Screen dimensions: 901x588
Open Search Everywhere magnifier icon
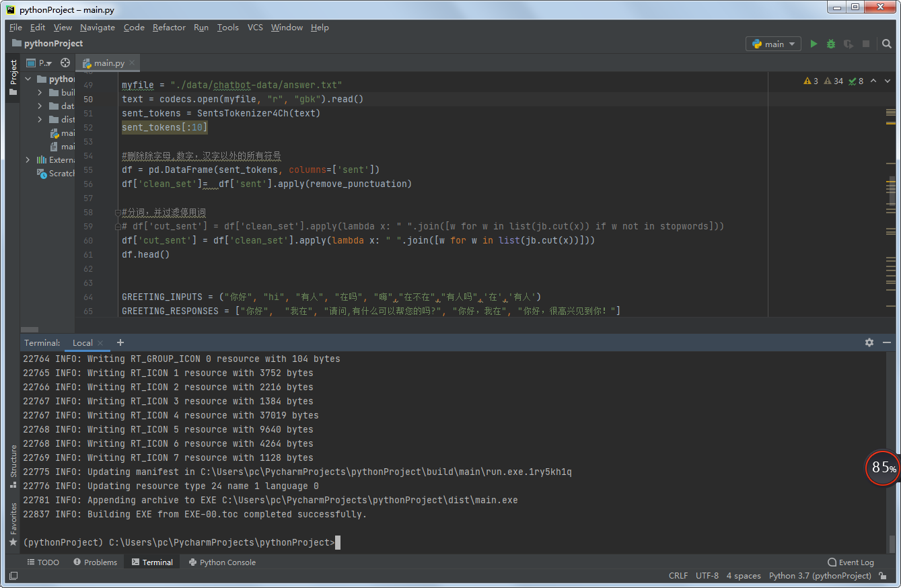coord(887,44)
